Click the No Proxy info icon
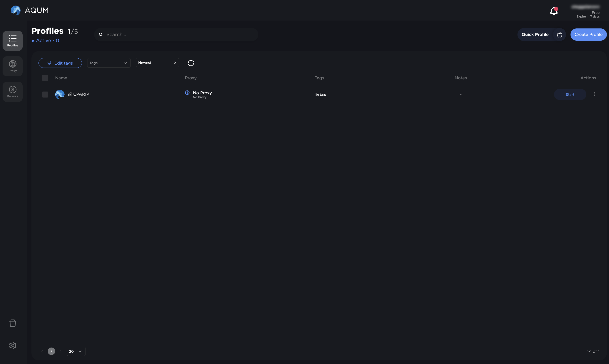The width and height of the screenshot is (609, 364). point(187,92)
